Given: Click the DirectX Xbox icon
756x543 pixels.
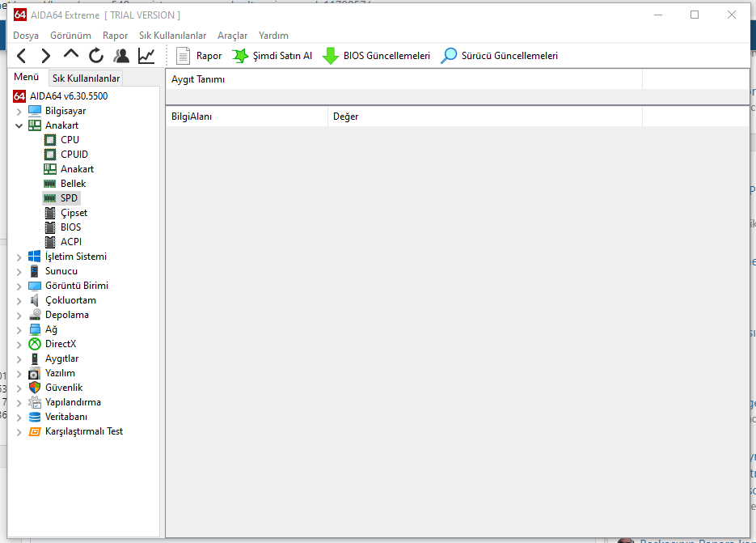Looking at the screenshot, I should tap(34, 344).
